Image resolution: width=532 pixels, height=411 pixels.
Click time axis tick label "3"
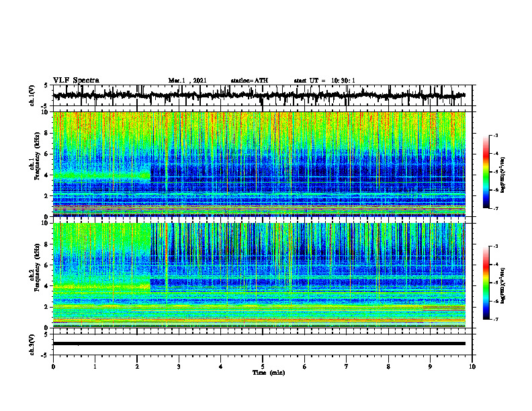pos(179,367)
